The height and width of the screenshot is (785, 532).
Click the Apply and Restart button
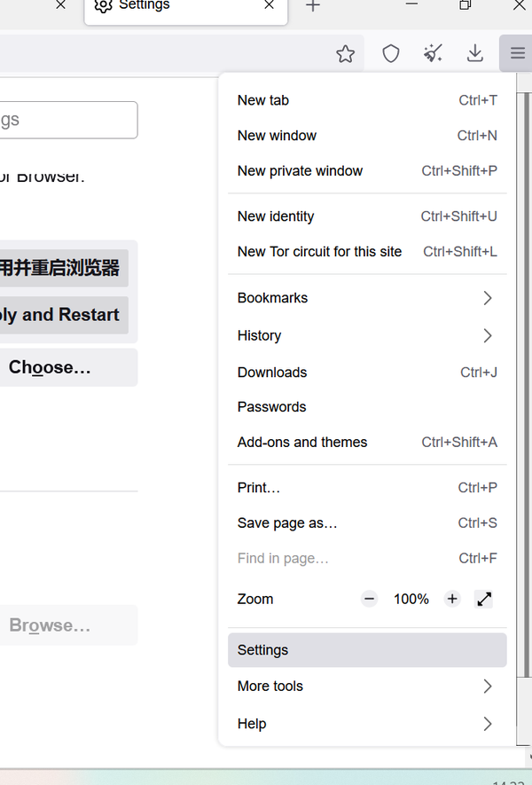pos(62,315)
